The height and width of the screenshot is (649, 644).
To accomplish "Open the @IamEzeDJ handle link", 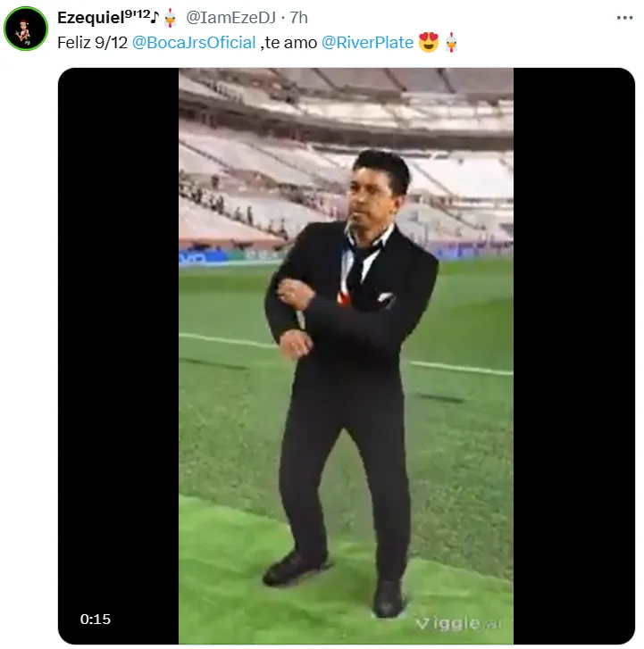I will coord(230,18).
